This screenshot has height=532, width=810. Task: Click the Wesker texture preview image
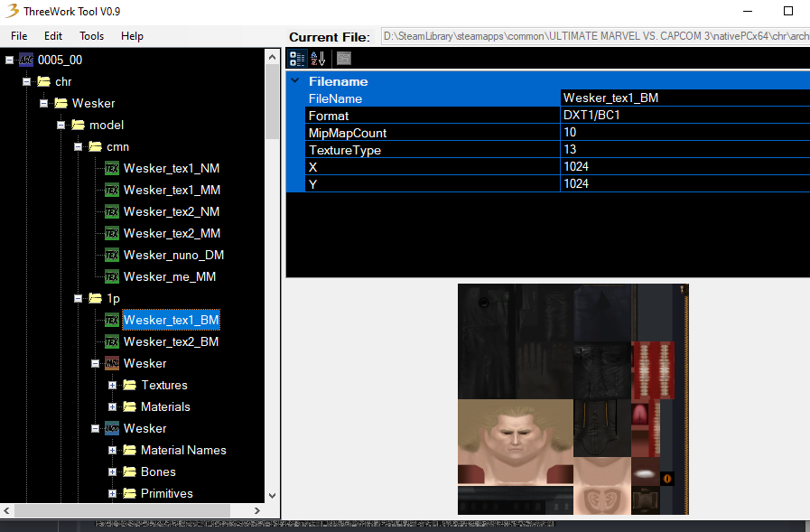point(573,399)
